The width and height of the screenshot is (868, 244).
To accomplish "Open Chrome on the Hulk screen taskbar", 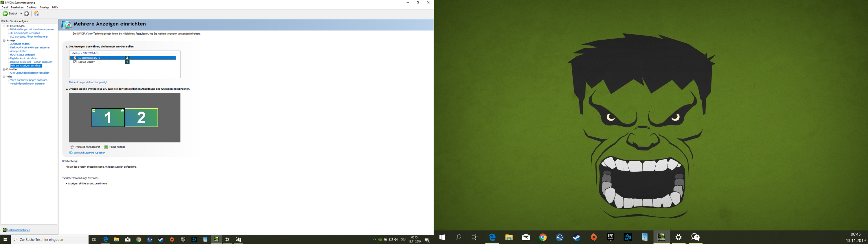I will click(543, 237).
